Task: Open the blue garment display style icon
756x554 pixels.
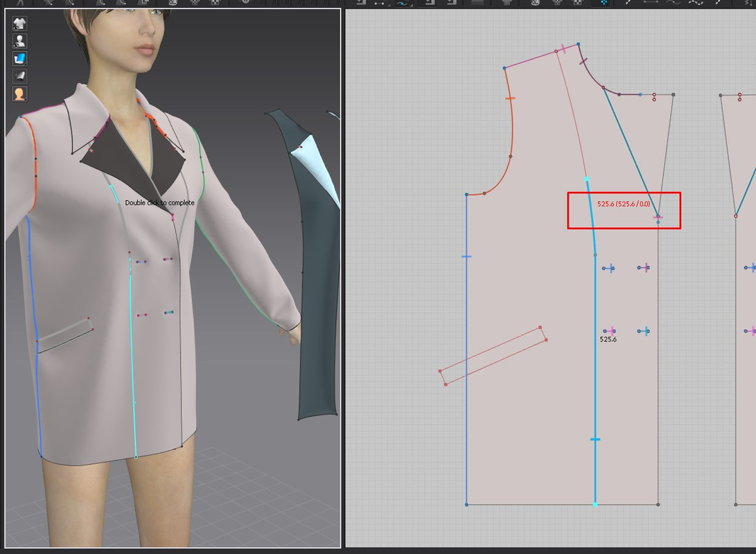Action: click(x=19, y=58)
